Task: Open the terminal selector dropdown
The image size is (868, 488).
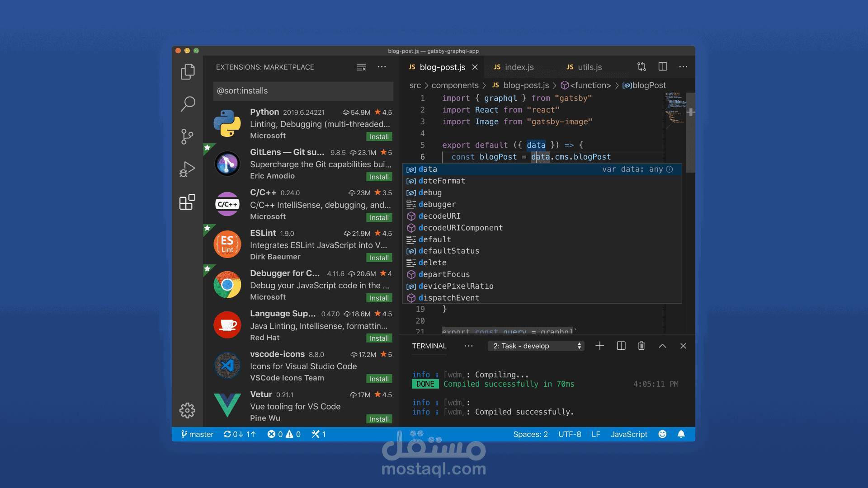Action: pyautogui.click(x=536, y=346)
